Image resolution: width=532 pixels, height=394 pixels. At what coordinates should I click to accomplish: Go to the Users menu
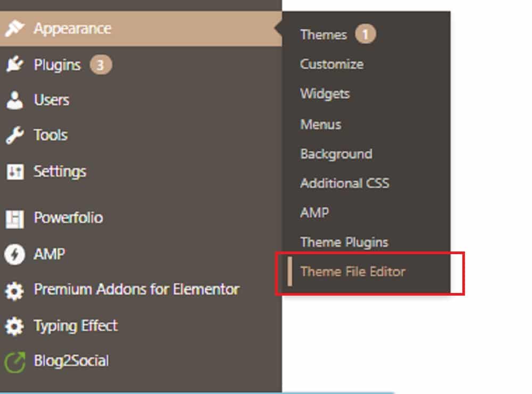(x=52, y=100)
